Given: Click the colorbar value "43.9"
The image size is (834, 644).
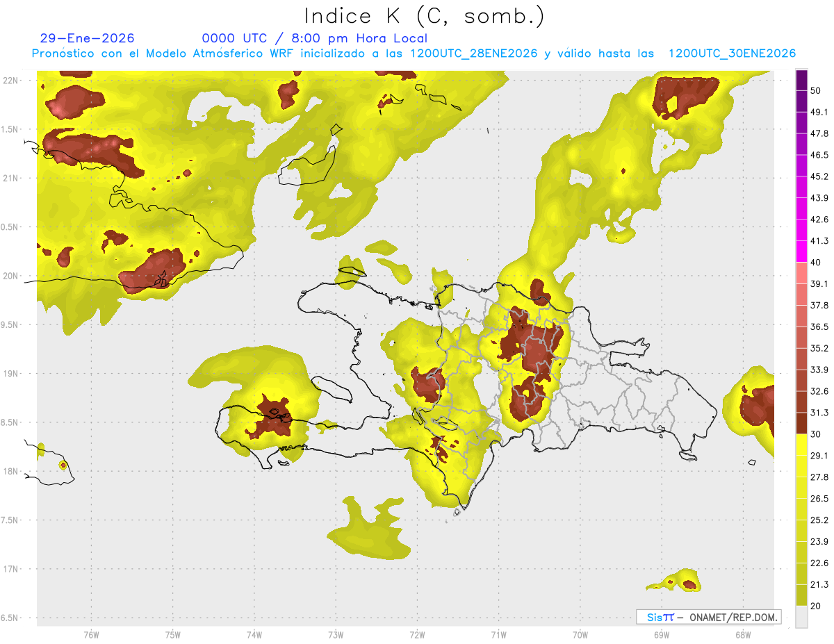Looking at the screenshot, I should pyautogui.click(x=819, y=198).
